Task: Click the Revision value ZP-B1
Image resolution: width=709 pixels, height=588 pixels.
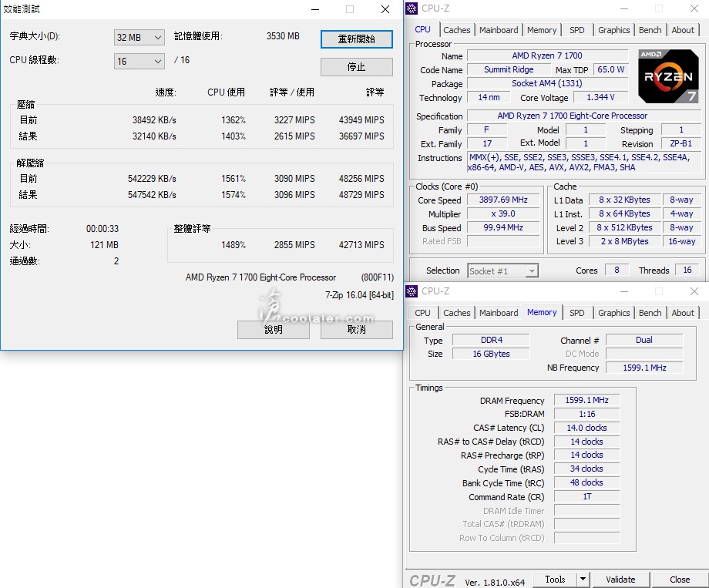Action: point(681,144)
